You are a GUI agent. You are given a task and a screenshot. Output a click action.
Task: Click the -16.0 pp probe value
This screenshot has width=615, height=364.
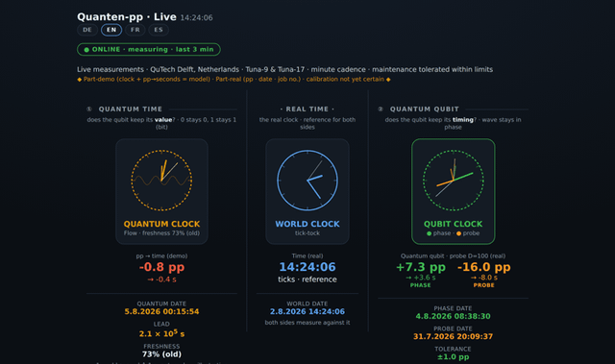coord(484,267)
